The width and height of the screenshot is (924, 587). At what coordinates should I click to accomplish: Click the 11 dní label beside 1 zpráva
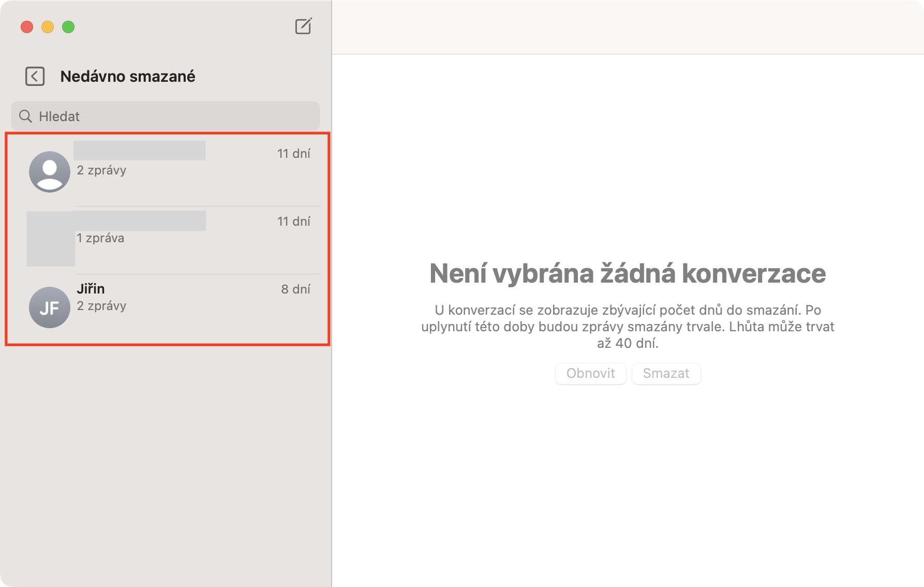[x=293, y=222]
